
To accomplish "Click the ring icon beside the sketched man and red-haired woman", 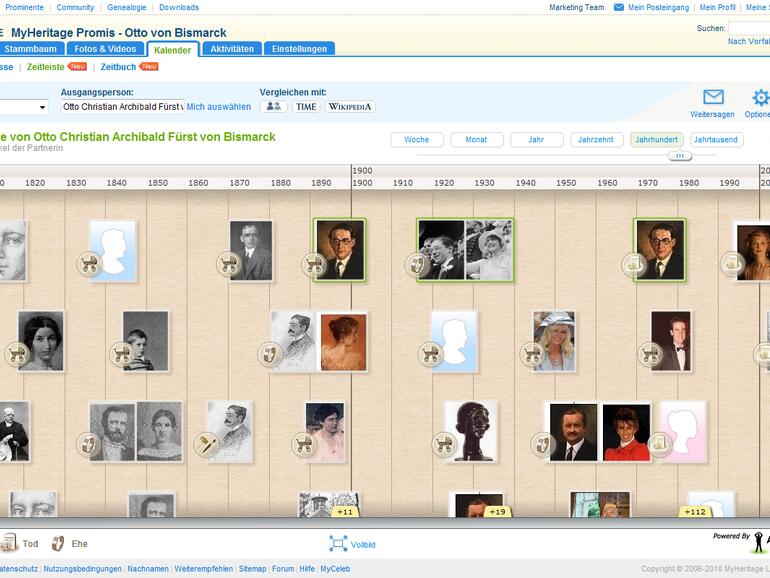I will [270, 354].
